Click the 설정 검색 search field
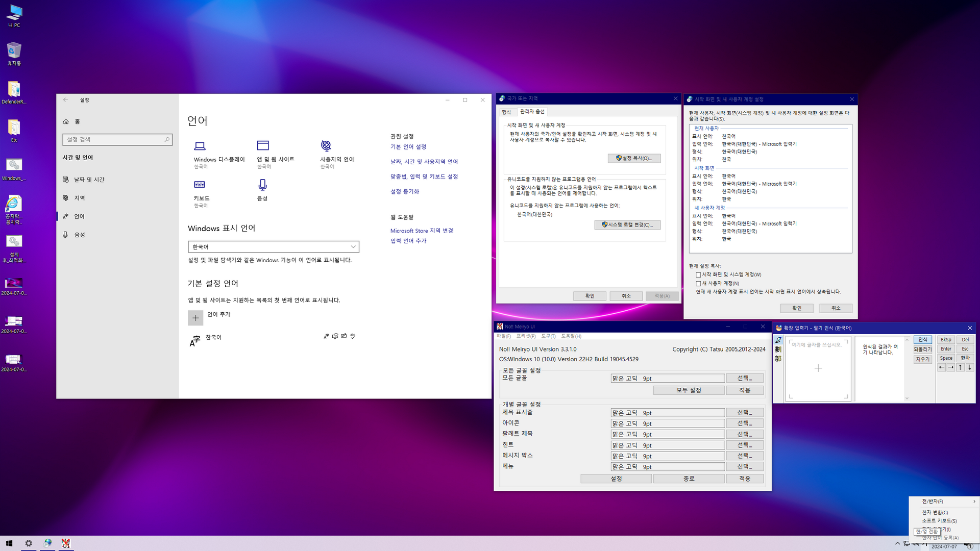Image resolution: width=980 pixels, height=551 pixels. click(117, 140)
